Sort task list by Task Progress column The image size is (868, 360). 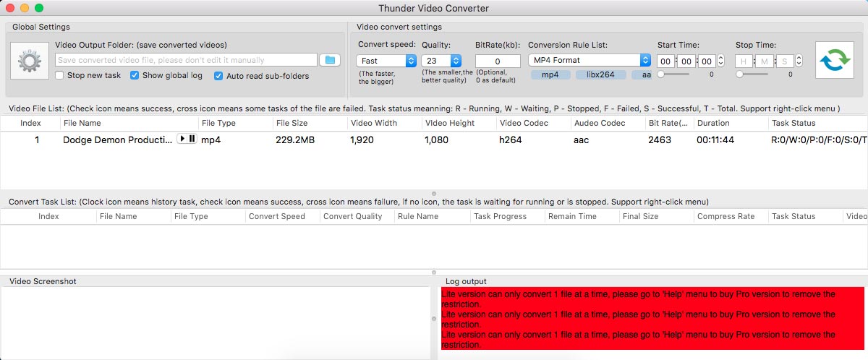pos(506,216)
